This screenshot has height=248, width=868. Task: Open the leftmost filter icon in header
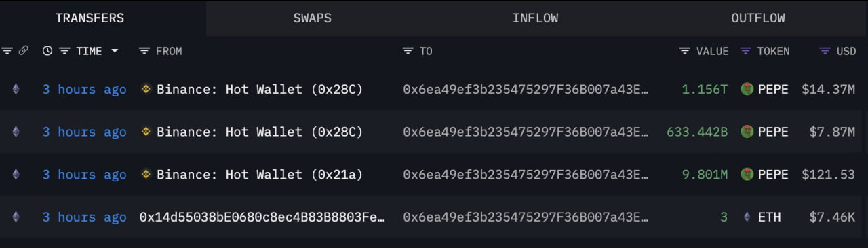(x=7, y=51)
